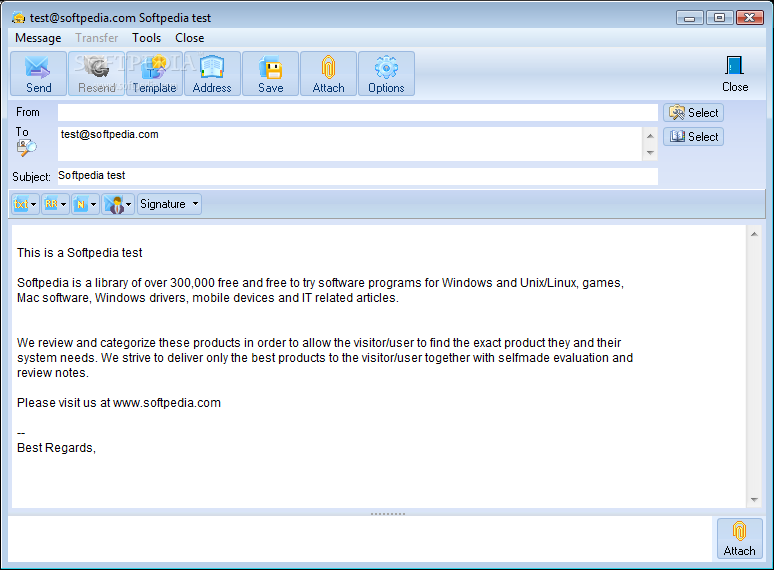The height and width of the screenshot is (570, 774).
Task: Expand the RB dropdown arrow
Action: pos(63,204)
